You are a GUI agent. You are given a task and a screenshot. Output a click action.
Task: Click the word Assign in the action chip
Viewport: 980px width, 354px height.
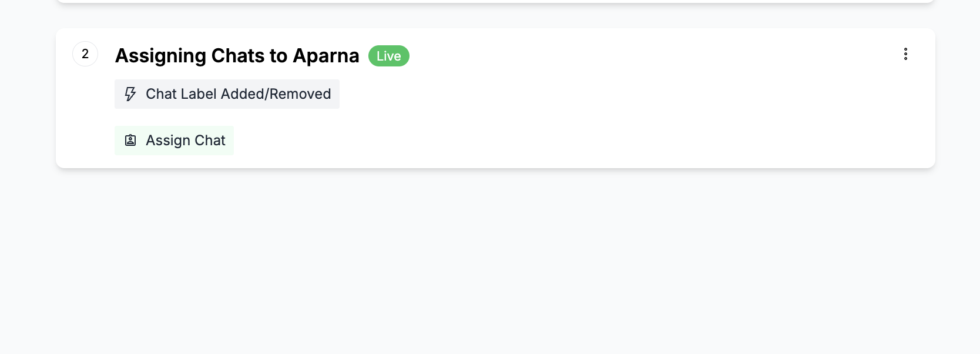pyautogui.click(x=168, y=141)
